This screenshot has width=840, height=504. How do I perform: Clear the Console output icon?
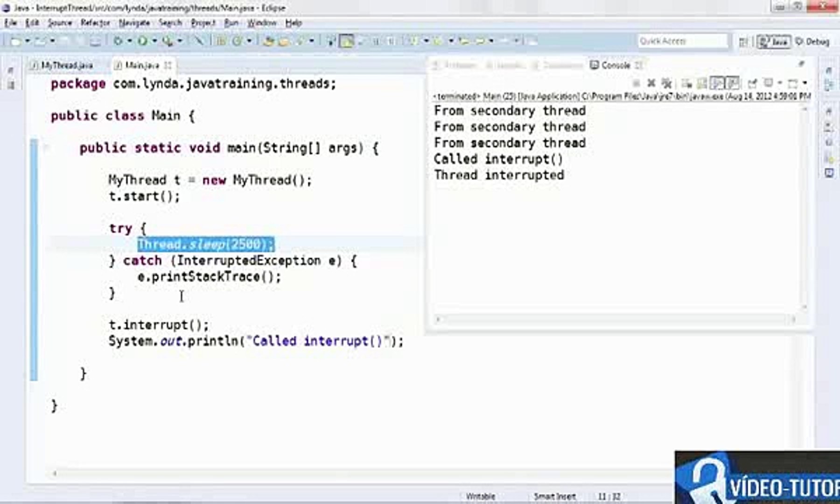click(x=686, y=84)
